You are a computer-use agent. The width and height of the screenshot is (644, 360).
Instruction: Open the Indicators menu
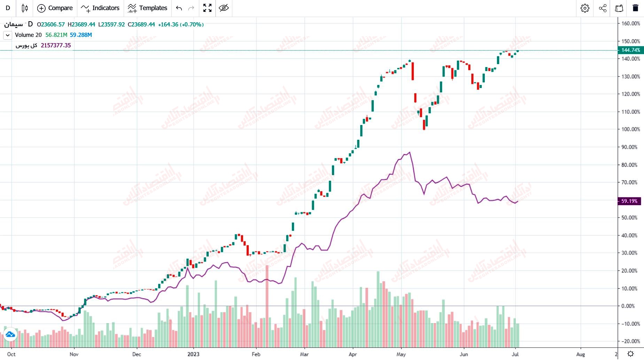[100, 8]
